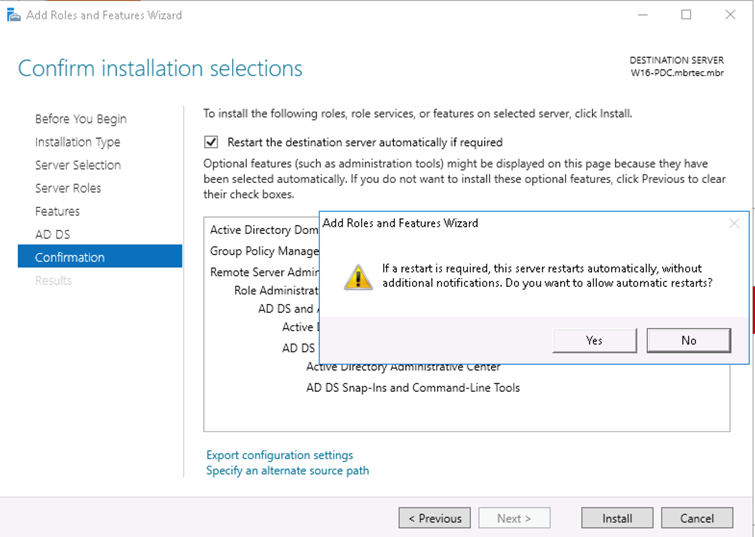Click the warning icon in dialog
The width and height of the screenshot is (755, 537).
click(x=358, y=277)
